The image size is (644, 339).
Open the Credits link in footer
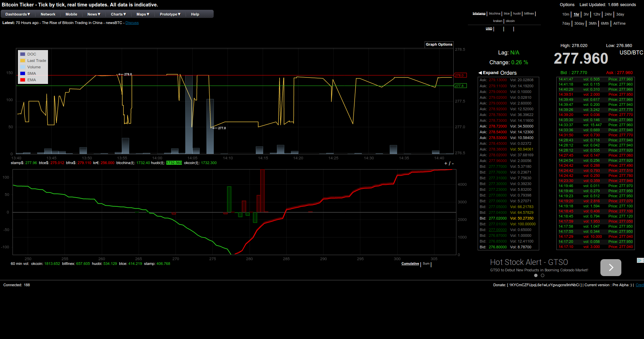tap(640, 285)
